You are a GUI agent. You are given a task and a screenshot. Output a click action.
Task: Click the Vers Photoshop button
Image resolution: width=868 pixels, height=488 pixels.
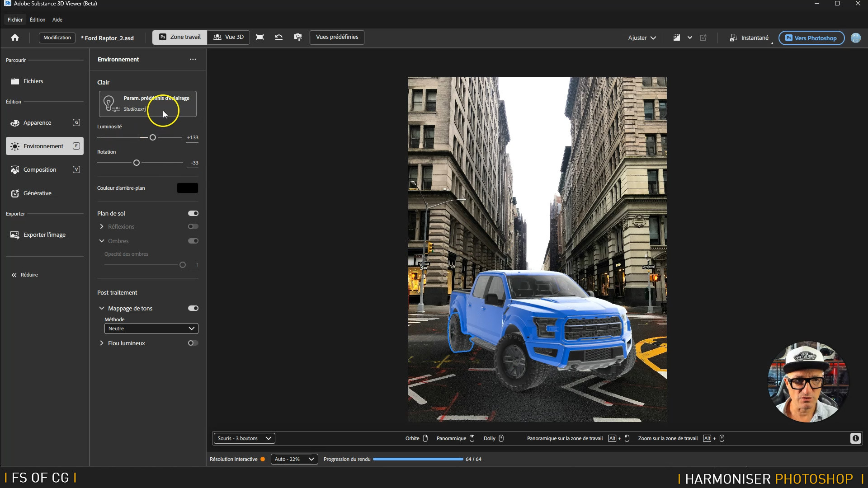coord(811,38)
